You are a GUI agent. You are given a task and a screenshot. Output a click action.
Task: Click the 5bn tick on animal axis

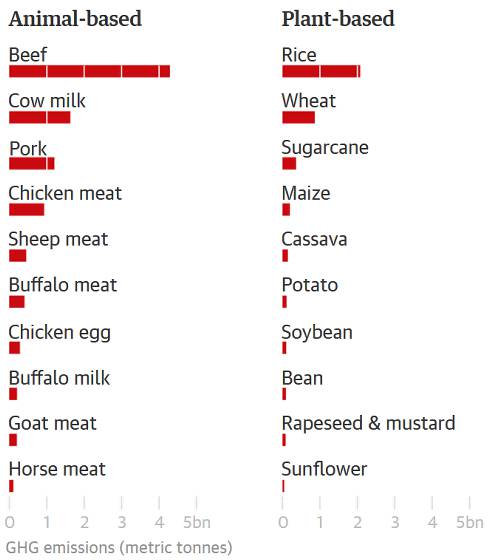point(197,522)
